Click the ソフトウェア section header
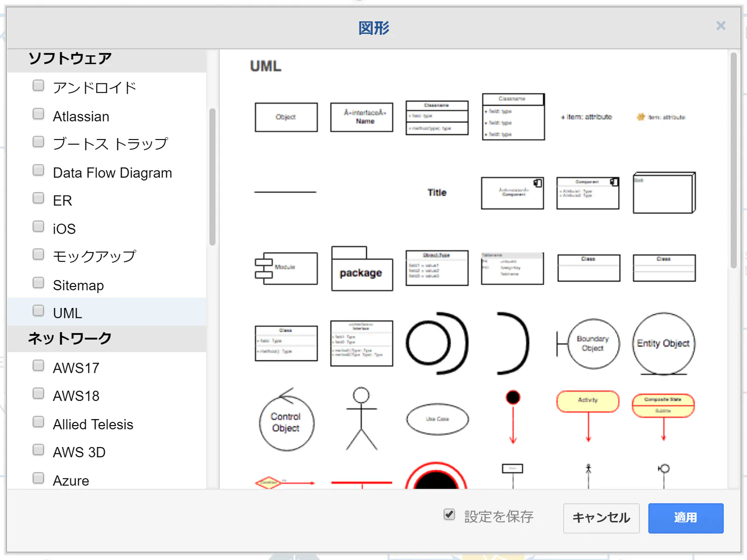The width and height of the screenshot is (747, 560). click(x=106, y=60)
